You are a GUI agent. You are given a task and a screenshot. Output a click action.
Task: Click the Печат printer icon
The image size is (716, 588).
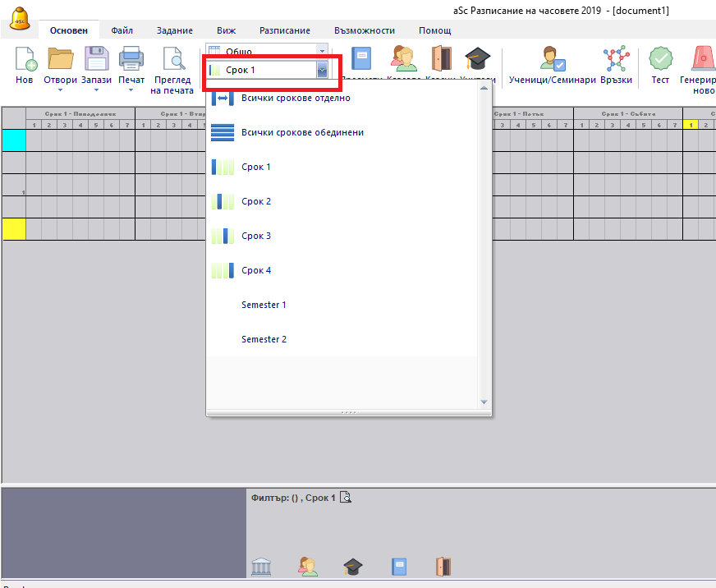(131, 61)
